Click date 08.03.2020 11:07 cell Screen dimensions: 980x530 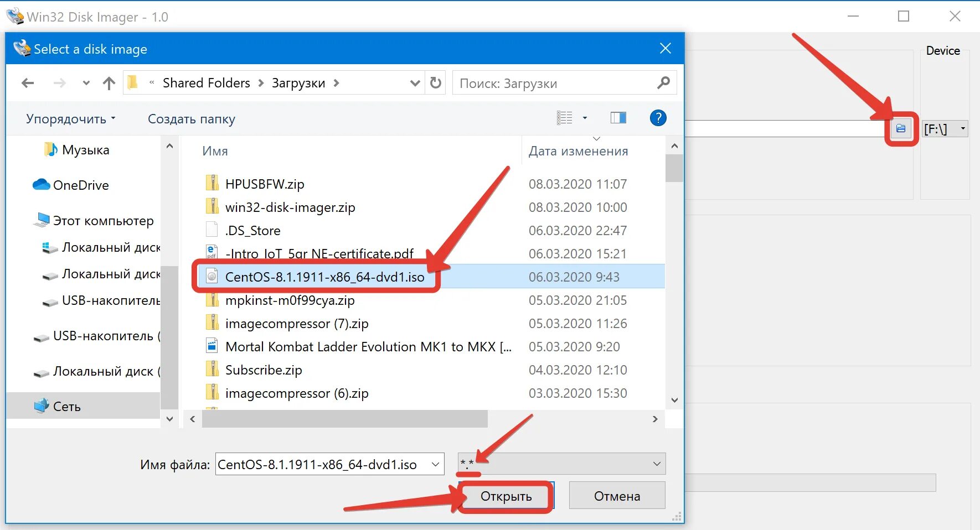click(x=577, y=184)
